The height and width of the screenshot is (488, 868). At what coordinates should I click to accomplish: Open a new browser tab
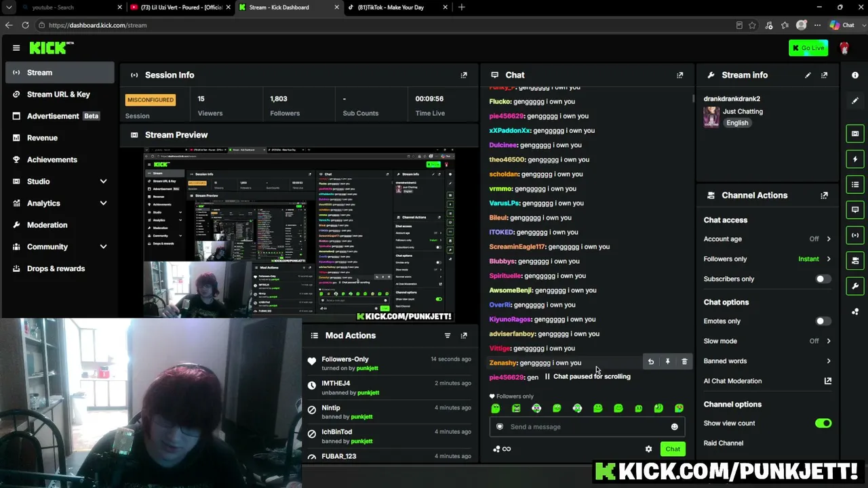pyautogui.click(x=462, y=7)
